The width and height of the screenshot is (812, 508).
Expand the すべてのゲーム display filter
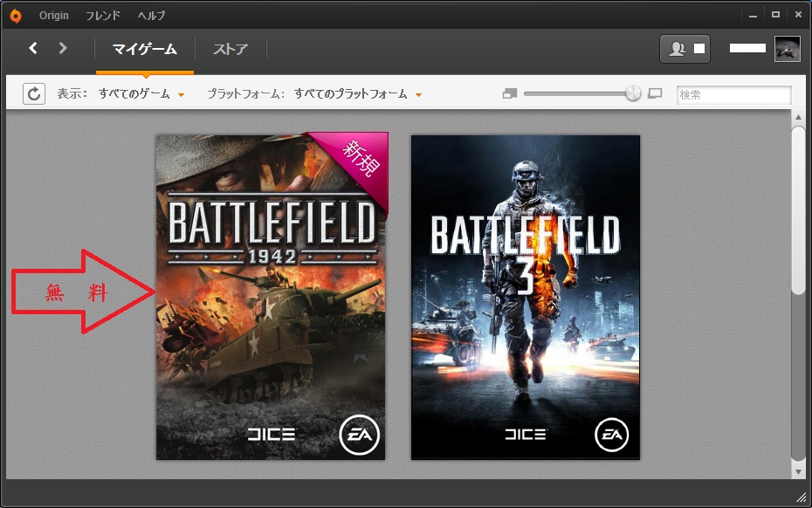point(141,94)
